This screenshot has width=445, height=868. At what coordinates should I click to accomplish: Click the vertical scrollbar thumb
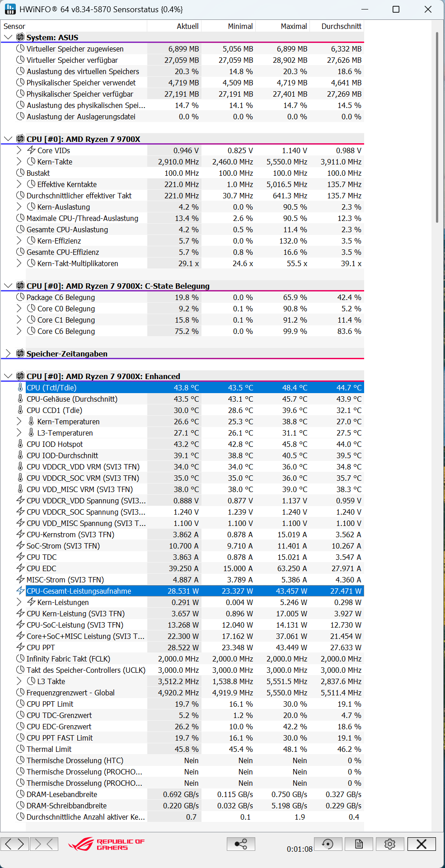(x=437, y=127)
